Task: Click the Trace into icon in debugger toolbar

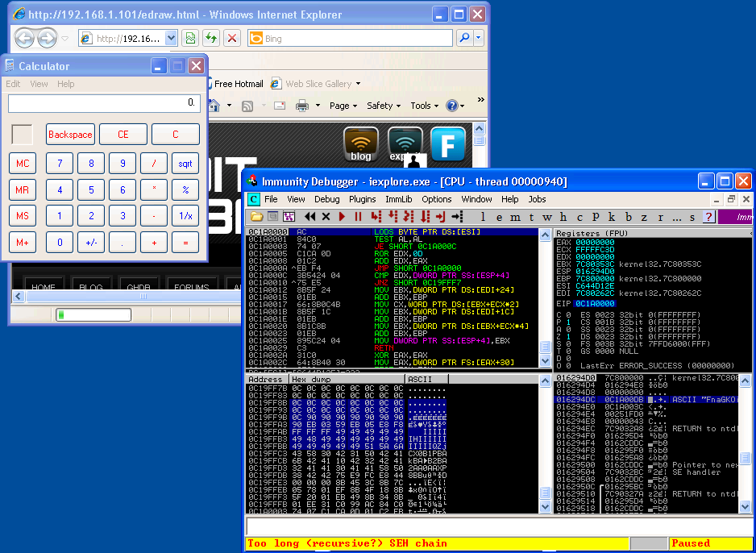Action: (x=409, y=217)
